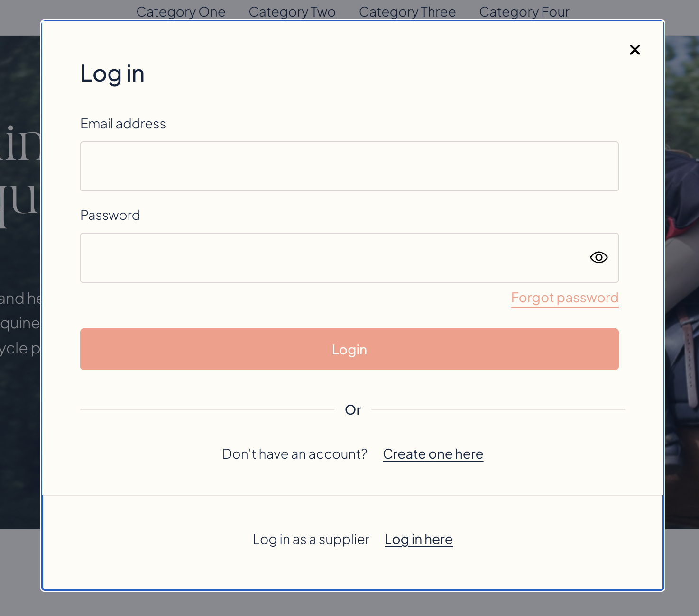Click the Create one here link

[433, 454]
